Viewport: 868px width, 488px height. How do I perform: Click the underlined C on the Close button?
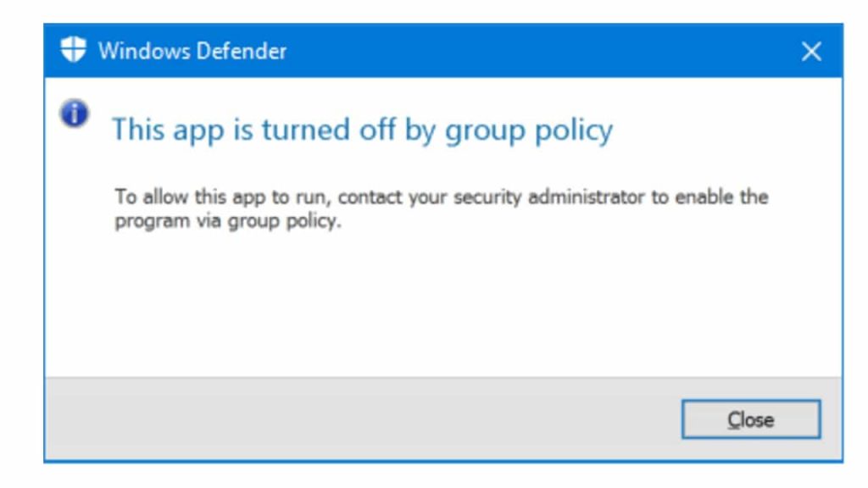point(733,420)
